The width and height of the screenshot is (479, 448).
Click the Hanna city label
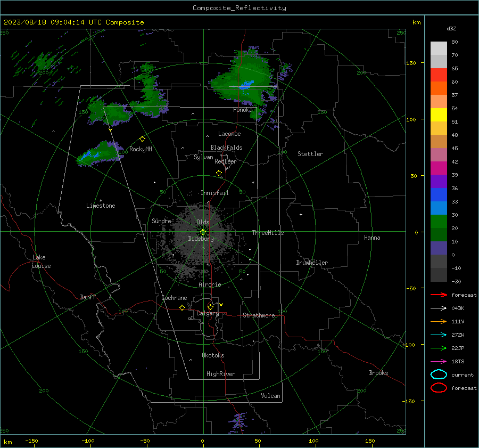[x=372, y=238]
